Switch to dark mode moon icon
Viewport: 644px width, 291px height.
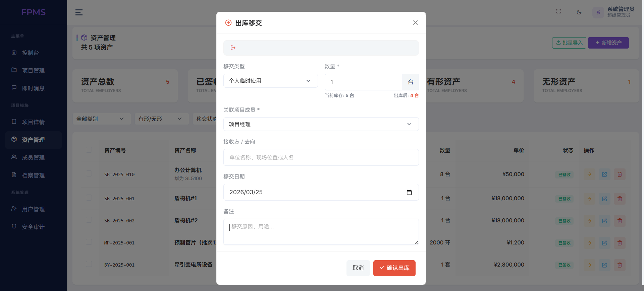tap(579, 12)
